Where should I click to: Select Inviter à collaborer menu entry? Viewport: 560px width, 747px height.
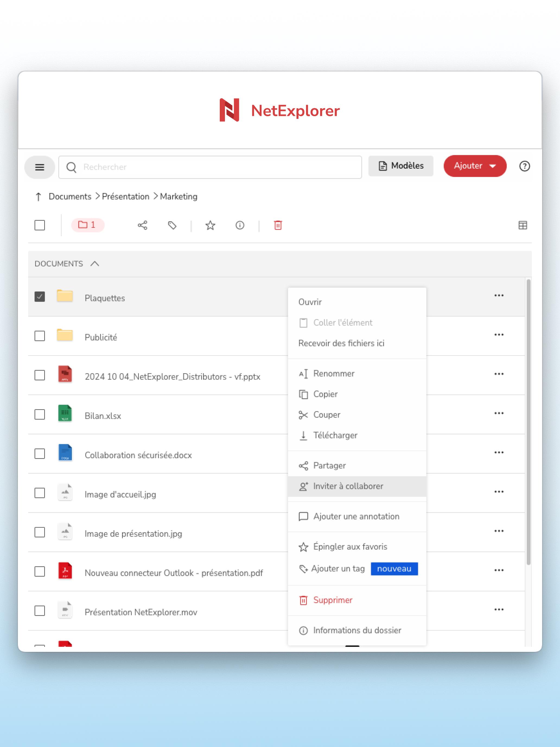point(357,486)
